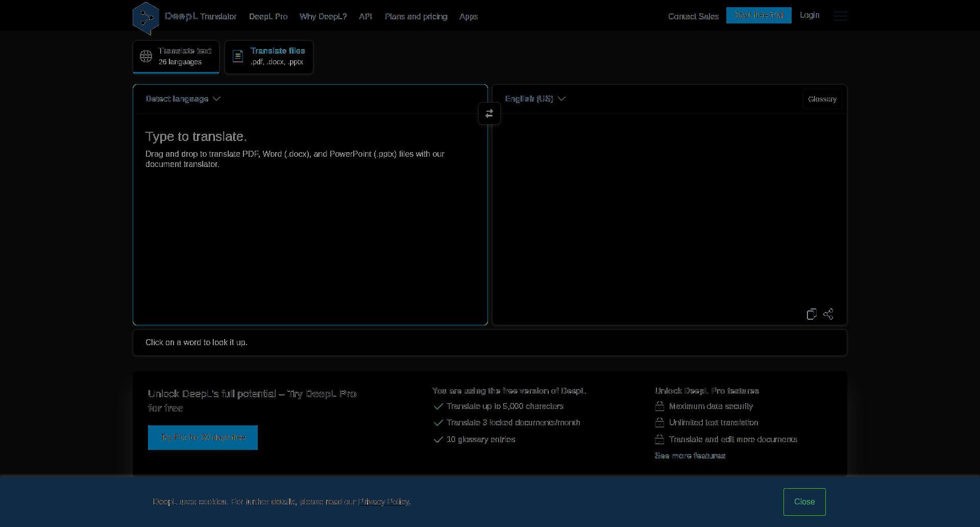
Task: Open DeepL Pro in the navigation
Action: click(x=268, y=17)
